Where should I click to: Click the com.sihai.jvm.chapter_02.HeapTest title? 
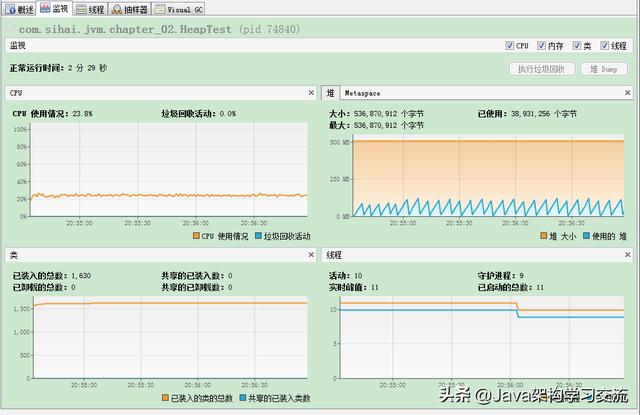click(125, 29)
